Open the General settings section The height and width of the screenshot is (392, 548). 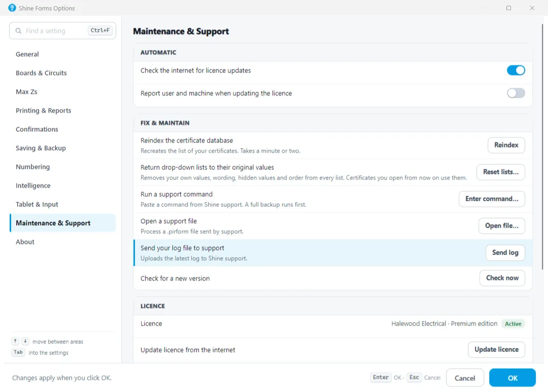click(x=62, y=54)
